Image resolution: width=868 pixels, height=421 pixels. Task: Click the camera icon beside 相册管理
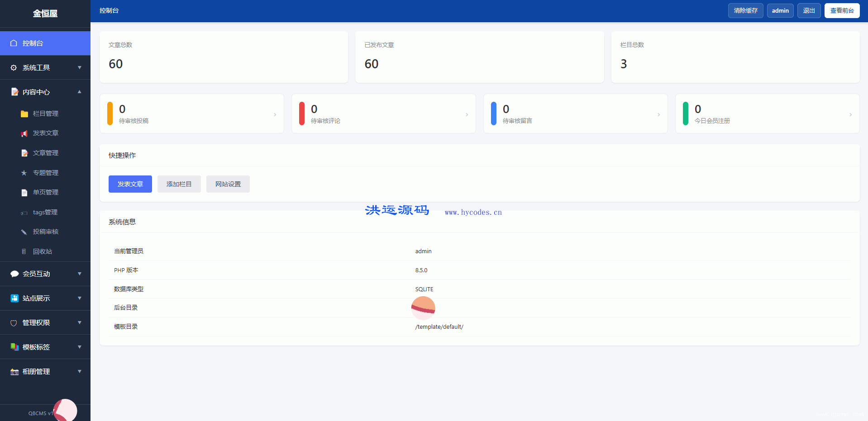tap(14, 372)
